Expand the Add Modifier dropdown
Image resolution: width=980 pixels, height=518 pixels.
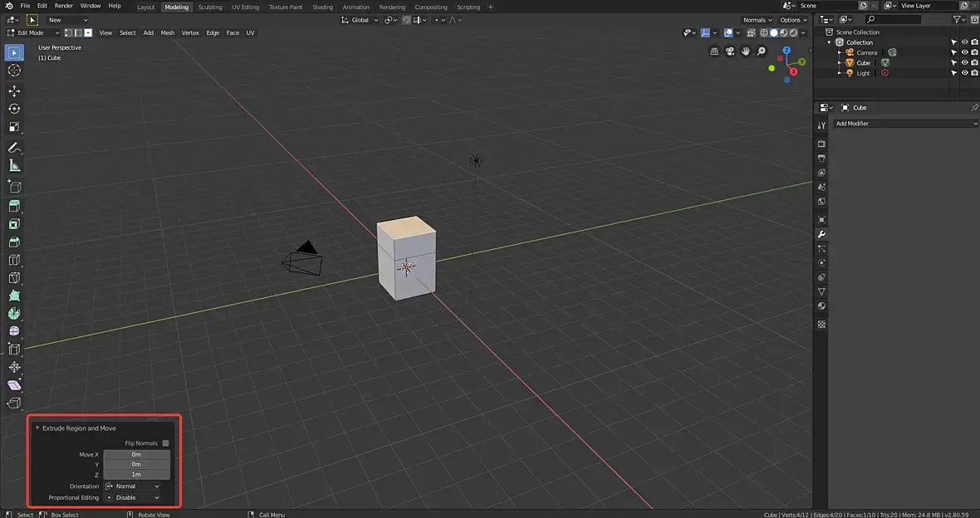[x=905, y=124]
